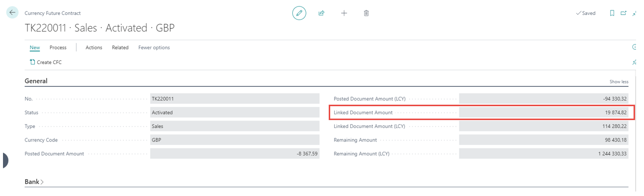
Task: Click Fewer options link
Action: point(154,48)
